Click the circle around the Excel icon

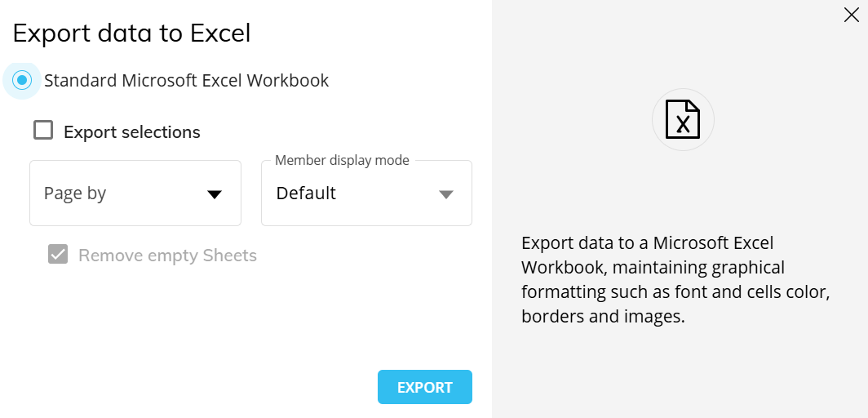click(x=683, y=119)
